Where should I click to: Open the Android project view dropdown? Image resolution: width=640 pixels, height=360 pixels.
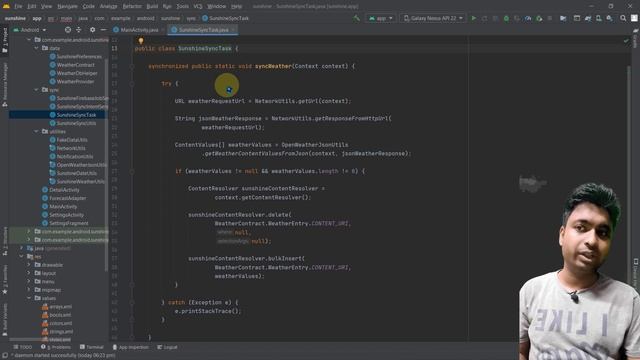click(30, 30)
